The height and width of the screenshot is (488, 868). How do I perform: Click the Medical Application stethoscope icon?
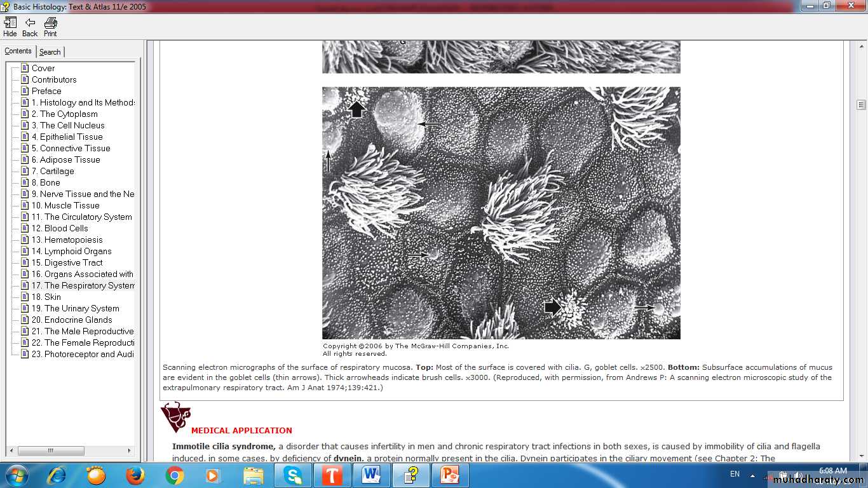pyautogui.click(x=175, y=417)
